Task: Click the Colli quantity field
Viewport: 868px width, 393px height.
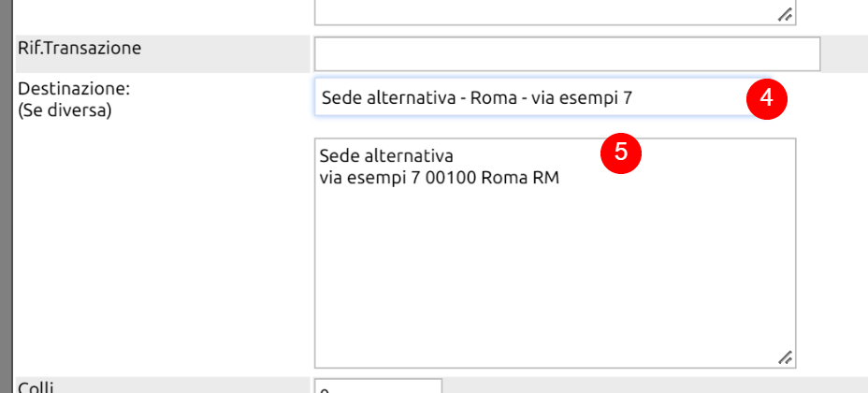Action: coord(378,386)
